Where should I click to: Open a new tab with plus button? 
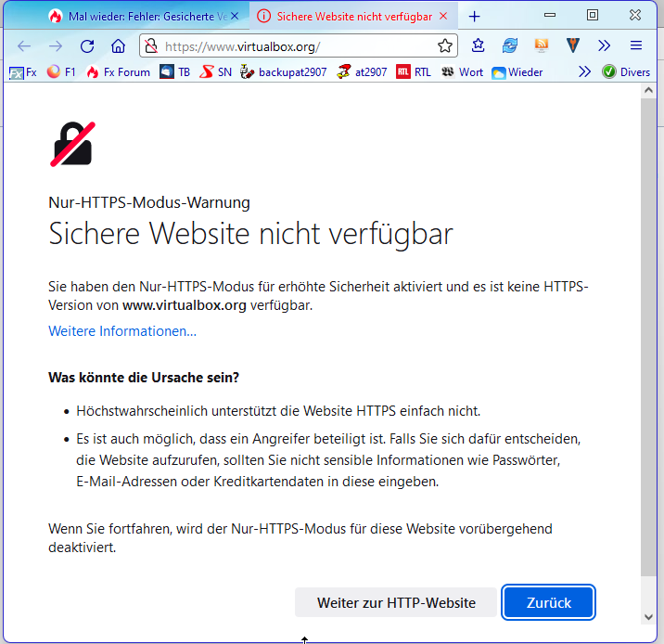point(474,17)
